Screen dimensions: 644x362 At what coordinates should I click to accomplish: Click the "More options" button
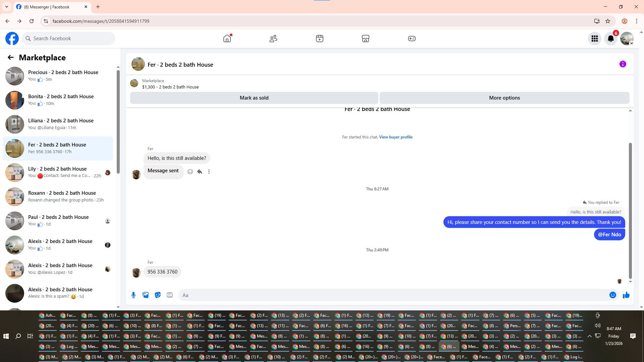pos(504,98)
